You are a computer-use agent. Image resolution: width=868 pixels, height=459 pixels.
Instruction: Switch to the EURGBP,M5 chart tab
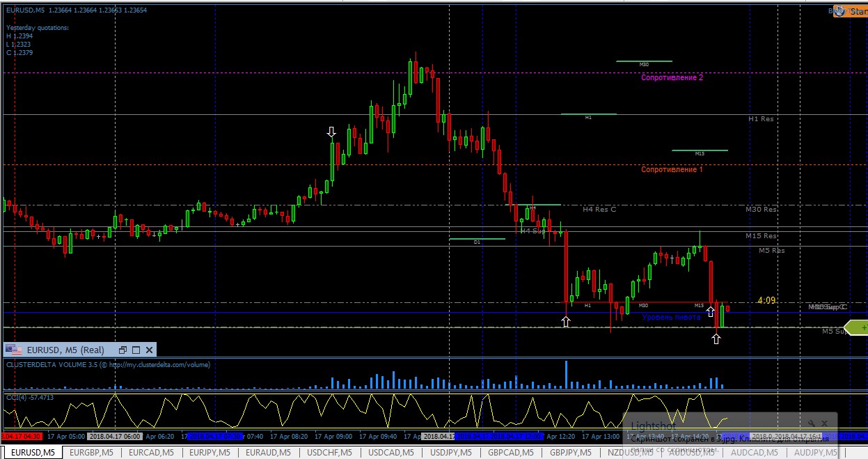(x=93, y=453)
